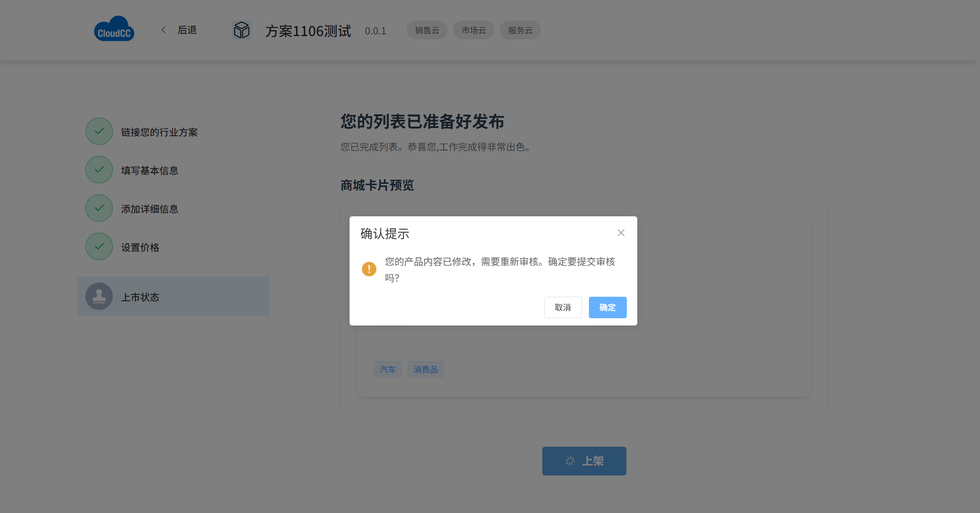This screenshot has height=513, width=980.
Task: Select the 销售云 tag
Action: point(427,30)
